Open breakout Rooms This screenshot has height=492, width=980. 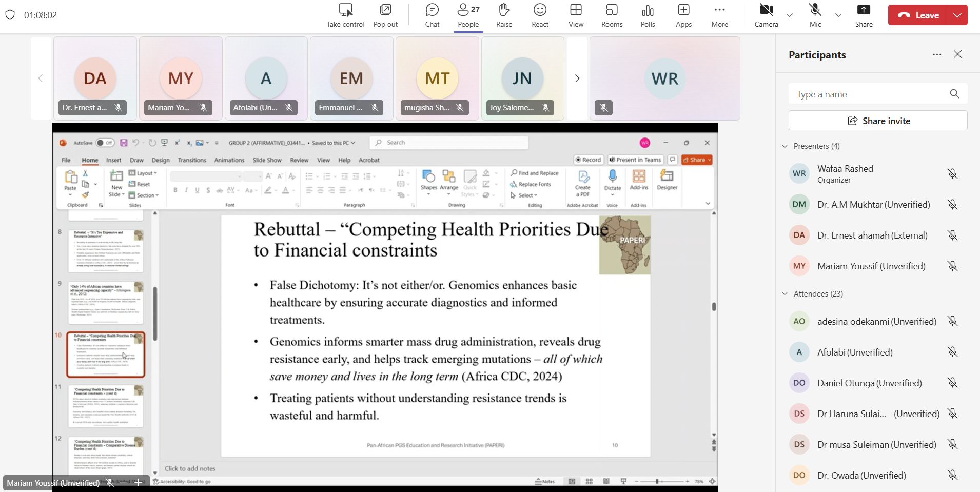coord(612,15)
